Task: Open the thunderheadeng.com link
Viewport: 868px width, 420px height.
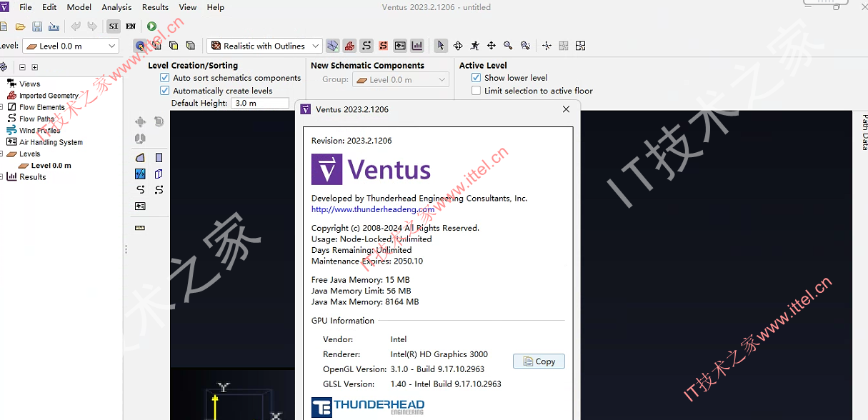Action: point(373,209)
